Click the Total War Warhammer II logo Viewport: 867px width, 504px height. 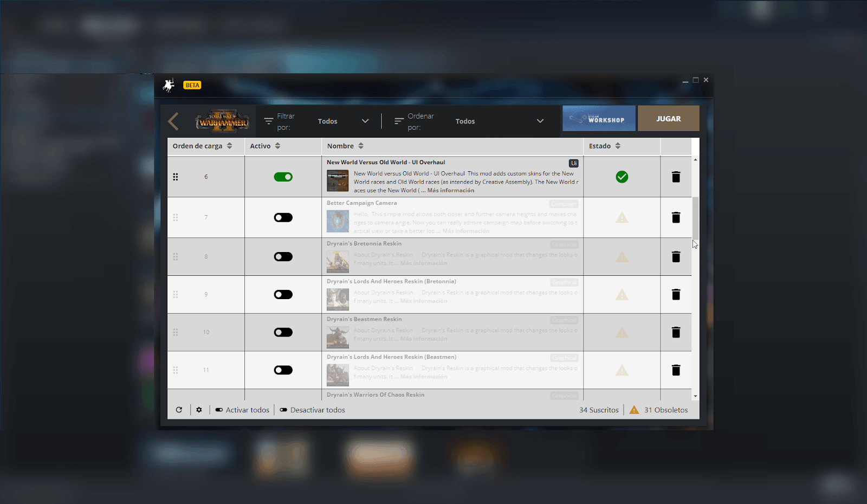[x=222, y=121]
